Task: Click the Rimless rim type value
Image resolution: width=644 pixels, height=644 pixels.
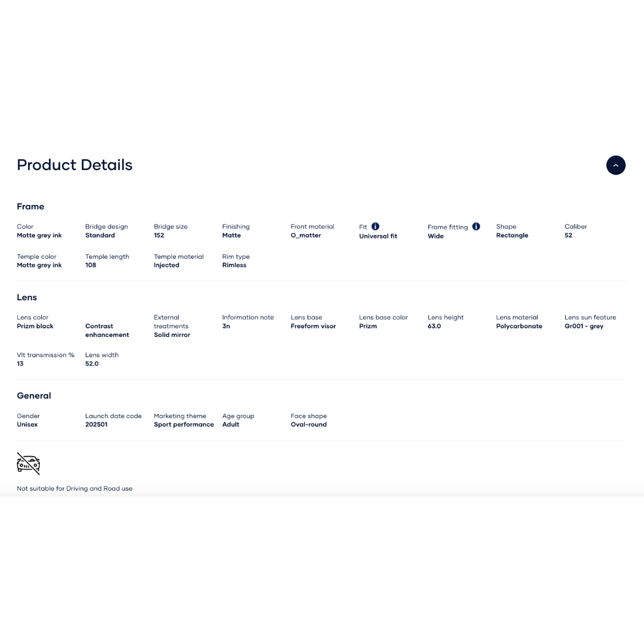Action: [234, 265]
